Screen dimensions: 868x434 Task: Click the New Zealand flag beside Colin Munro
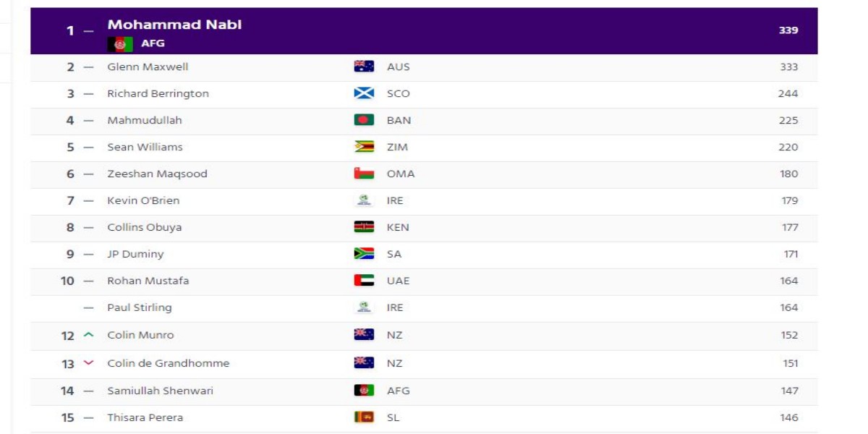[x=364, y=335]
